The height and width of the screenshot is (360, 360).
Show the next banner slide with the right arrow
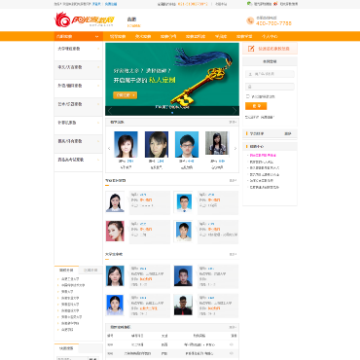(x=234, y=110)
